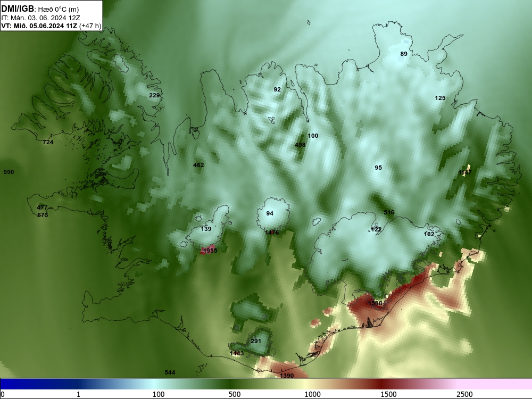Click the map value 95

[x=378, y=168]
